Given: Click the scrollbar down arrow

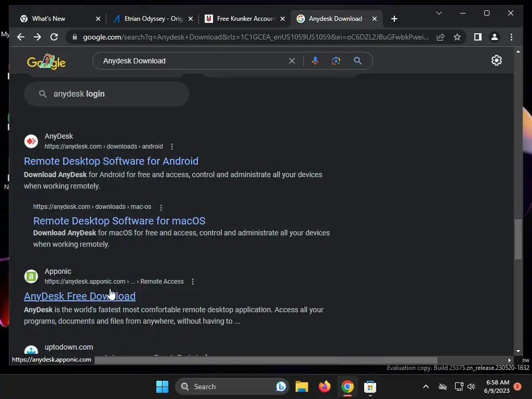Looking at the screenshot, I should pyautogui.click(x=518, y=351).
